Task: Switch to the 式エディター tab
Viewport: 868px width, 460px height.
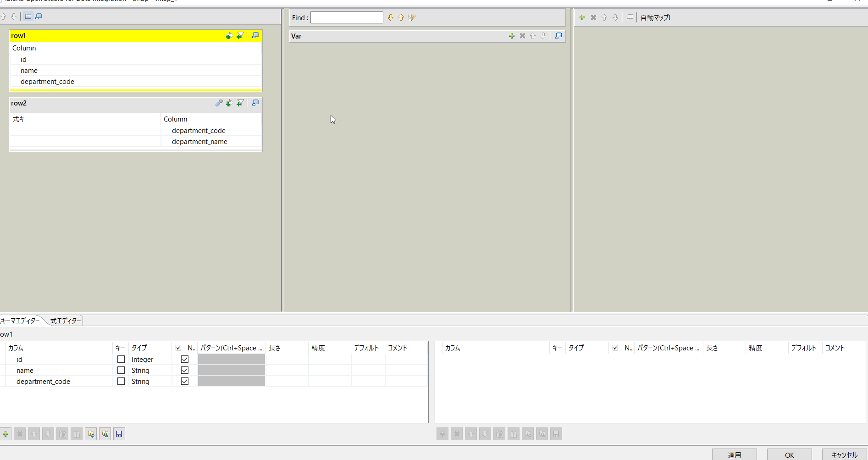Action: [x=65, y=321]
